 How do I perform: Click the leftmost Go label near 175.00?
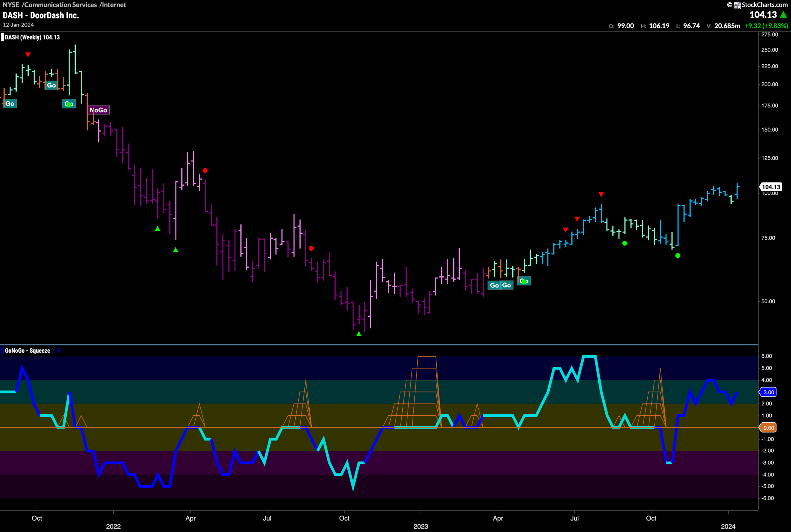tap(10, 103)
